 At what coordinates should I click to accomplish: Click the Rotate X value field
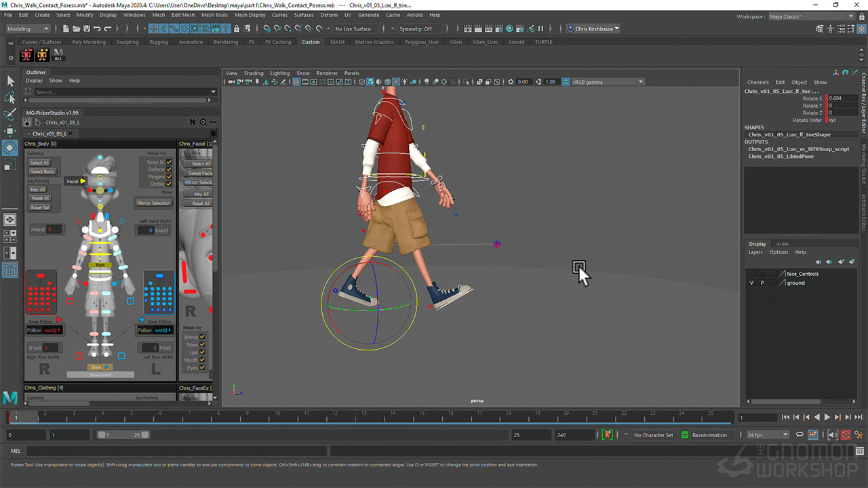(842, 98)
